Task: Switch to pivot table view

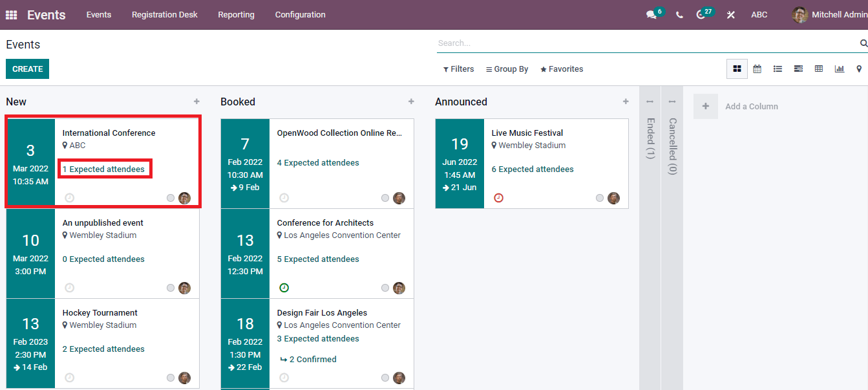Action: click(819, 69)
